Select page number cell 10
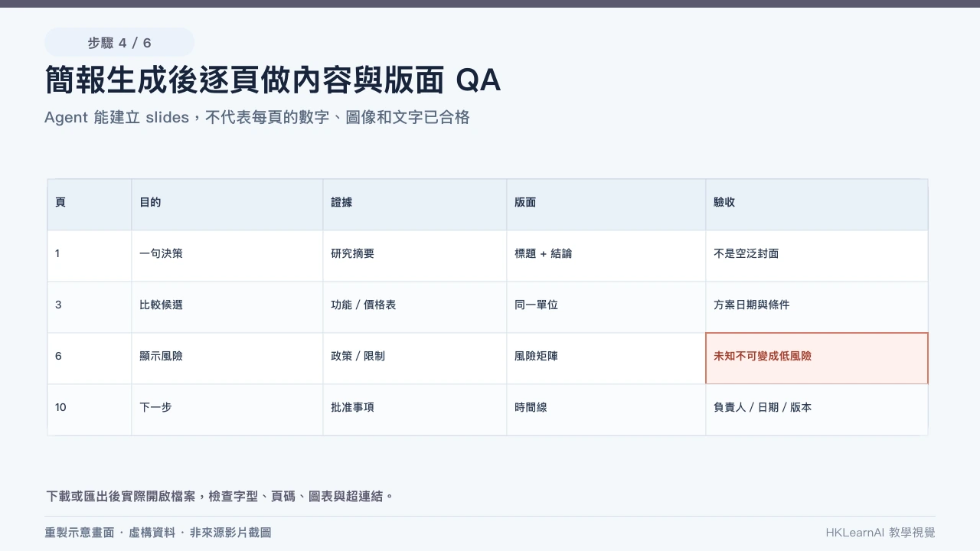Image resolution: width=980 pixels, height=551 pixels. (x=90, y=409)
